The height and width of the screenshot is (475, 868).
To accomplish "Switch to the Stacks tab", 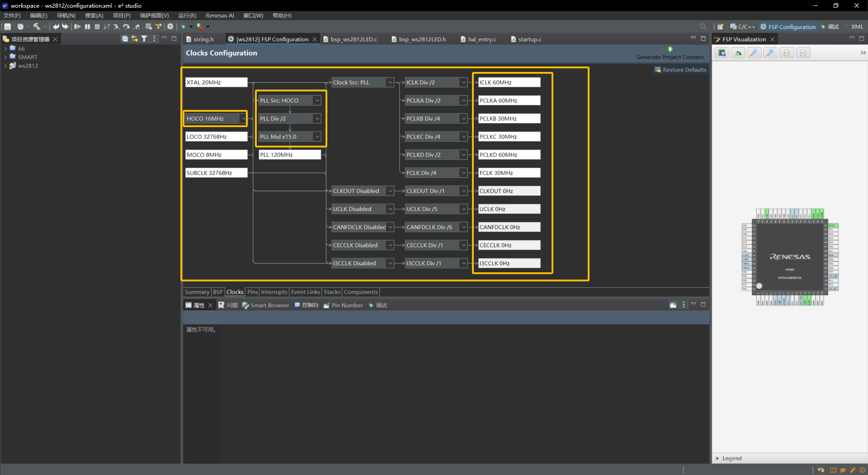I will (x=332, y=292).
